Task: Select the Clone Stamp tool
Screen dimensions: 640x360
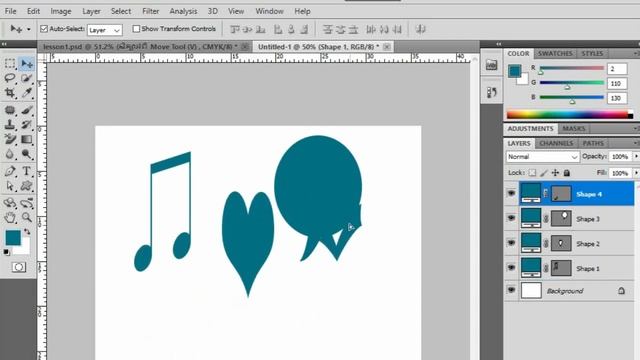Action: click(10, 124)
